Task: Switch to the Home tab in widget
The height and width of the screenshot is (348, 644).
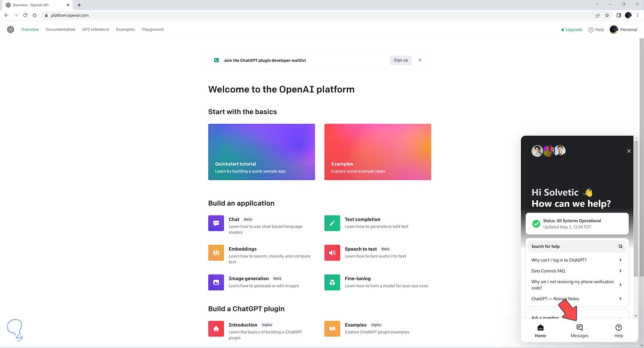Action: (541, 331)
